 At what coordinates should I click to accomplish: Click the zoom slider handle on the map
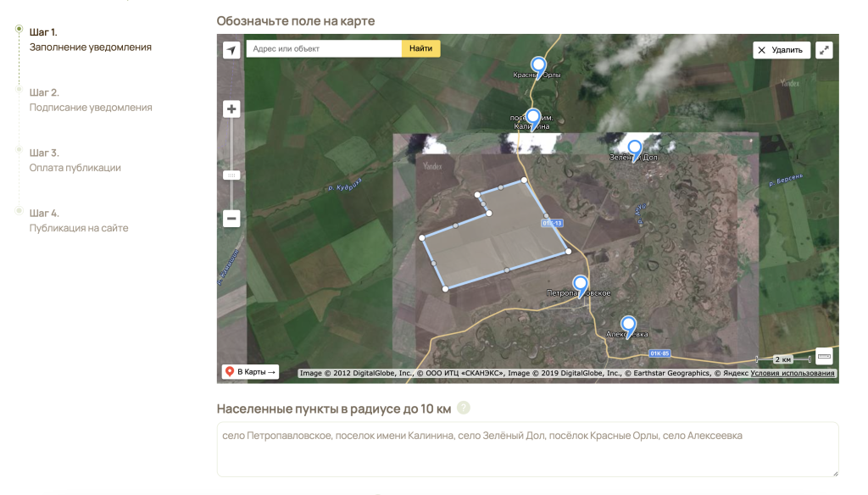point(231,175)
